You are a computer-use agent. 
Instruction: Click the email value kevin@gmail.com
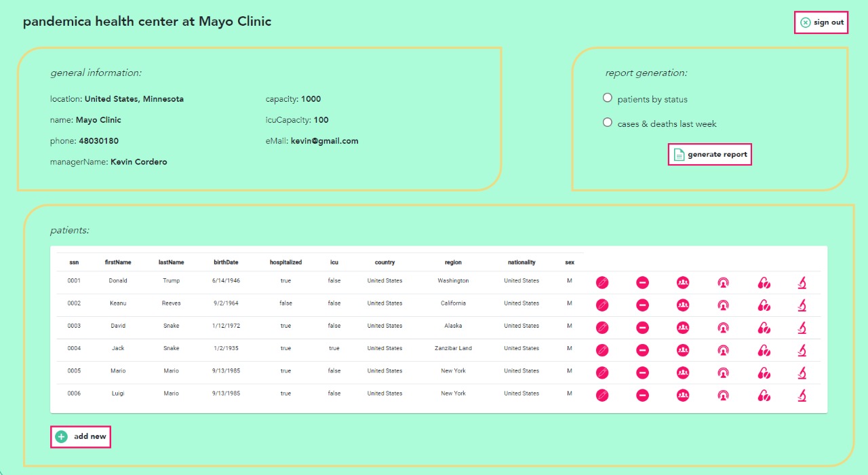coord(325,141)
